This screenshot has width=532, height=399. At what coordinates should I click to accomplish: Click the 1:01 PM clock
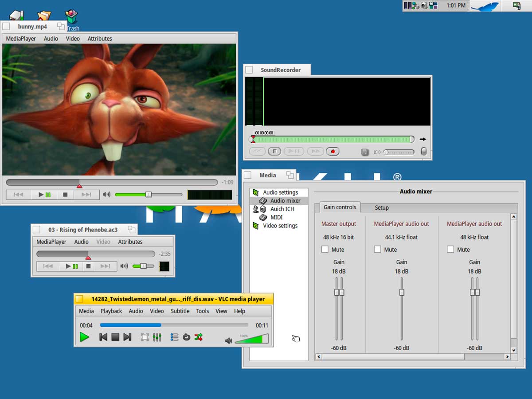pos(456,6)
